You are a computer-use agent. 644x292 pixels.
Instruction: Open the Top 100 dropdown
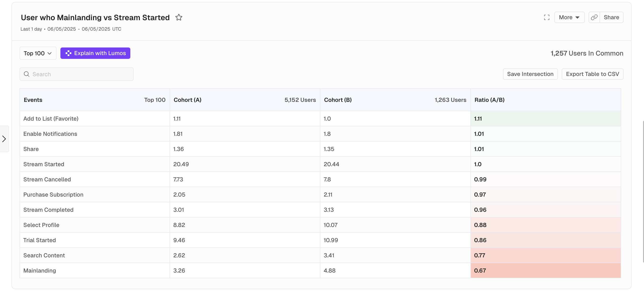pos(38,53)
